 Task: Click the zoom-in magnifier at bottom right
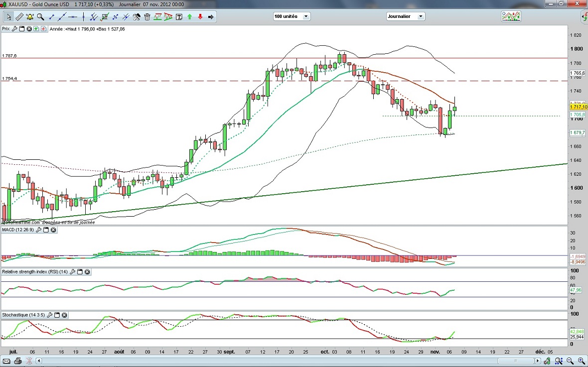[x=582, y=361]
